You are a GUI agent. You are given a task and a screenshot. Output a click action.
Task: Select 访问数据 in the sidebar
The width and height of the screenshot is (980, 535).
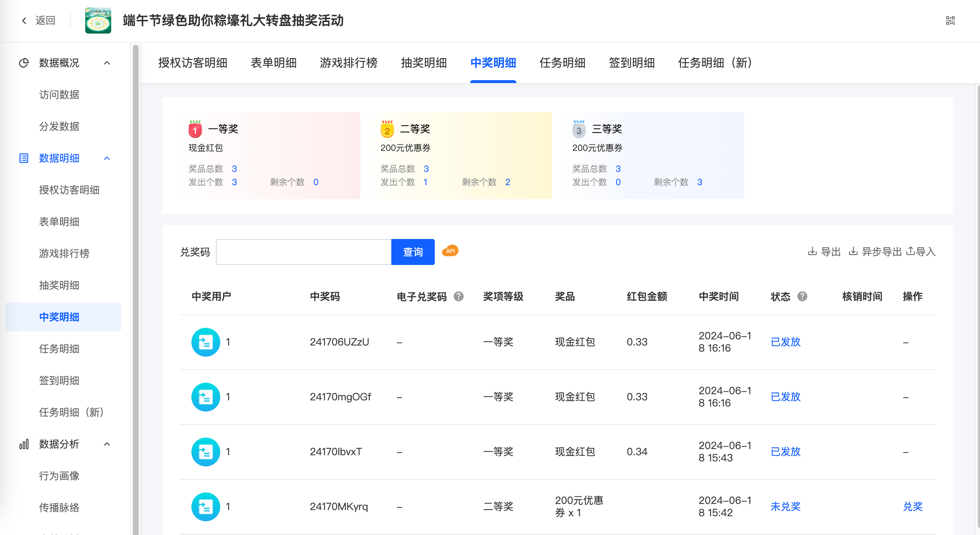pos(59,95)
